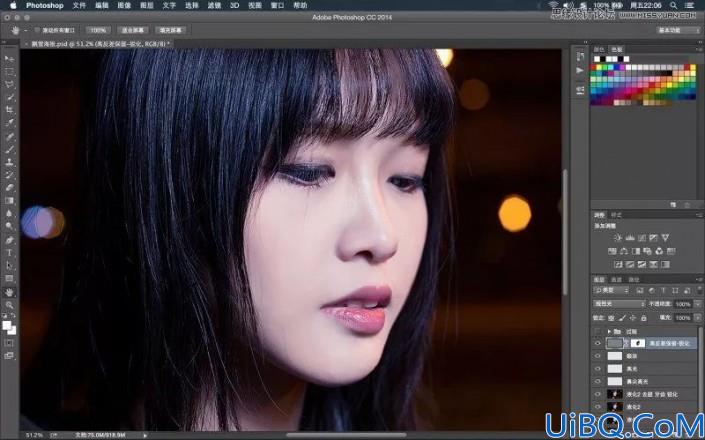The height and width of the screenshot is (440, 705).
Task: Add a Curves adjustment layer
Action: coord(642,238)
